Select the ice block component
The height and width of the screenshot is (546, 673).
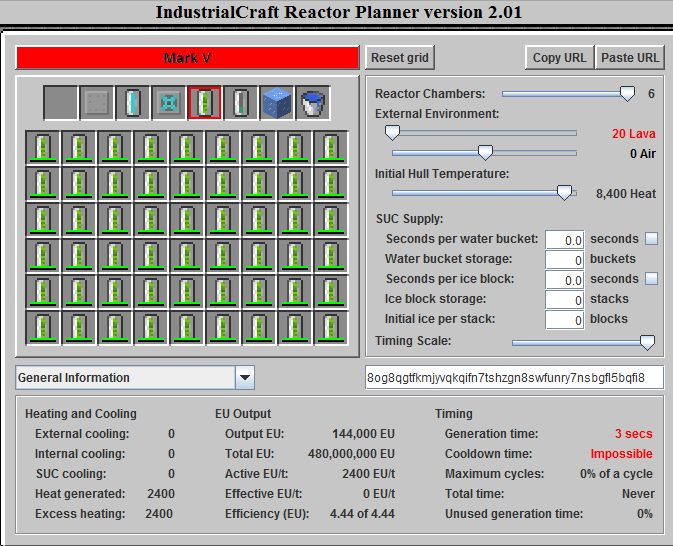click(276, 103)
